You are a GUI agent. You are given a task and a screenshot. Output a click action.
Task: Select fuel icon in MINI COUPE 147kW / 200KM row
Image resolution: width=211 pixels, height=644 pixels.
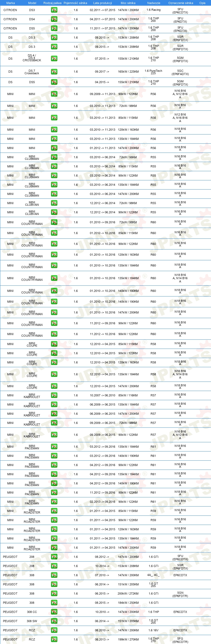54,386
